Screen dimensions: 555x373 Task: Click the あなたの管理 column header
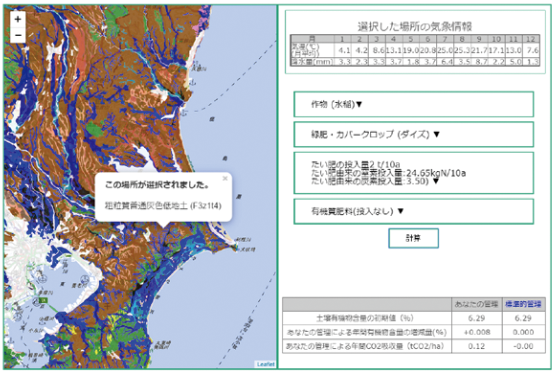[x=476, y=304]
